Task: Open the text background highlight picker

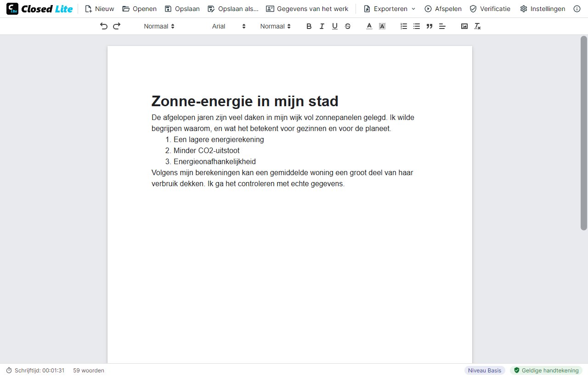Action: (382, 26)
